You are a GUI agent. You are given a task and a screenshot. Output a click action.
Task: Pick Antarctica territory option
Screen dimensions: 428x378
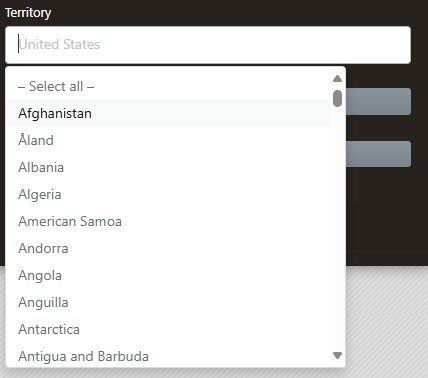pyautogui.click(x=168, y=329)
